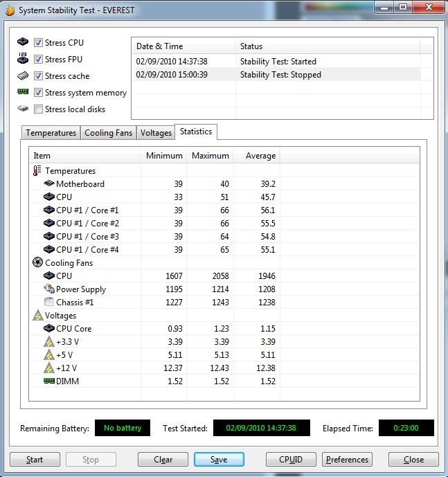448x477 pixels.
Task: Disable Stress system memory checkbox
Action: coord(38,92)
